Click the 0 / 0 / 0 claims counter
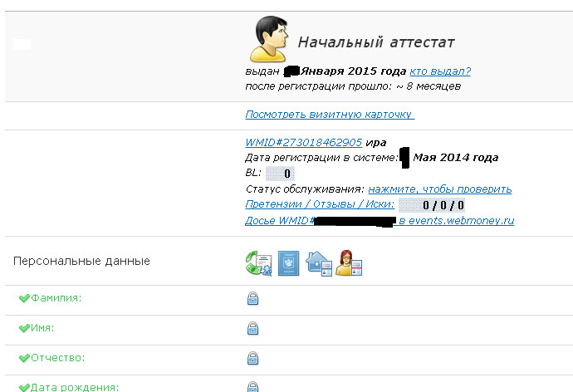This screenshot has width=573, height=392. point(432,205)
